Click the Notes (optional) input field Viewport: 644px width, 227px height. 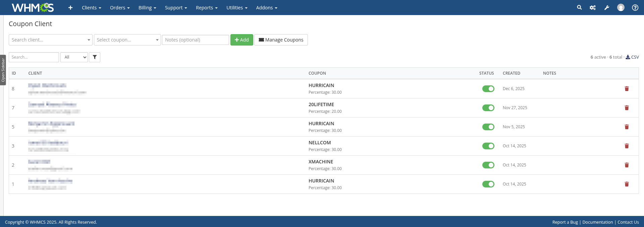click(195, 40)
